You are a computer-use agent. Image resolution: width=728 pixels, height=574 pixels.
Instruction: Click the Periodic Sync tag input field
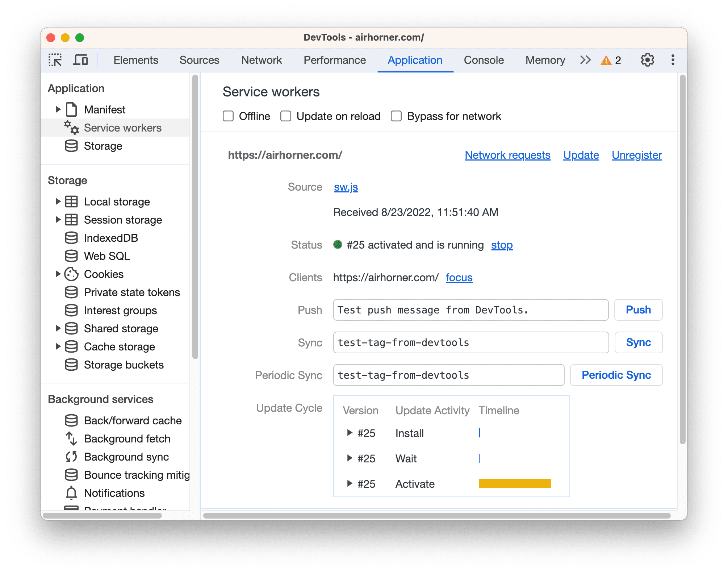[x=447, y=375]
